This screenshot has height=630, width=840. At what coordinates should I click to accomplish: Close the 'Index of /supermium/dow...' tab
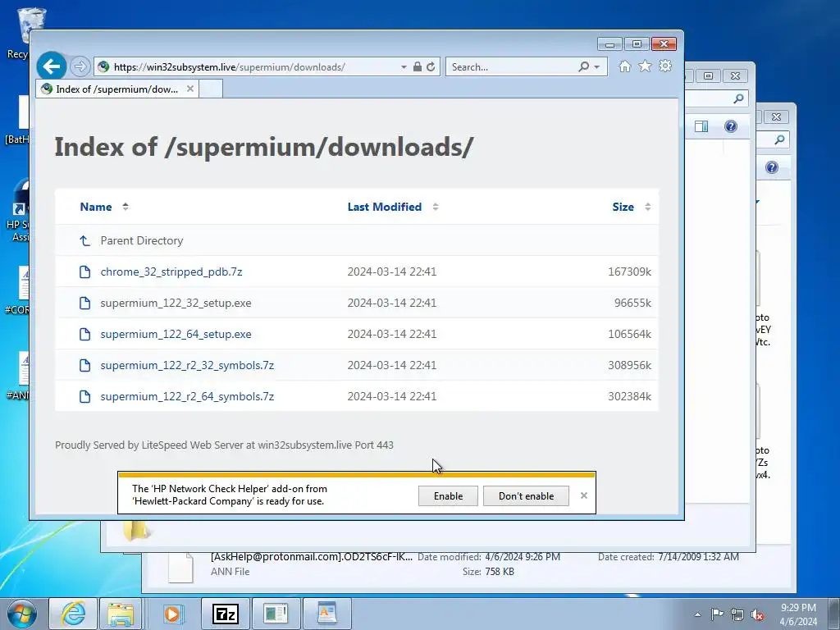click(x=190, y=89)
